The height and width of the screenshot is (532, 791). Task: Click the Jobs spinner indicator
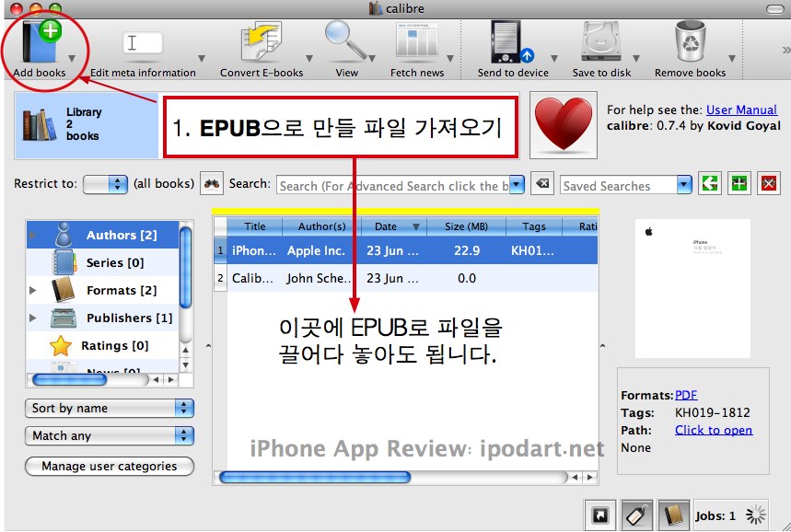point(755,515)
